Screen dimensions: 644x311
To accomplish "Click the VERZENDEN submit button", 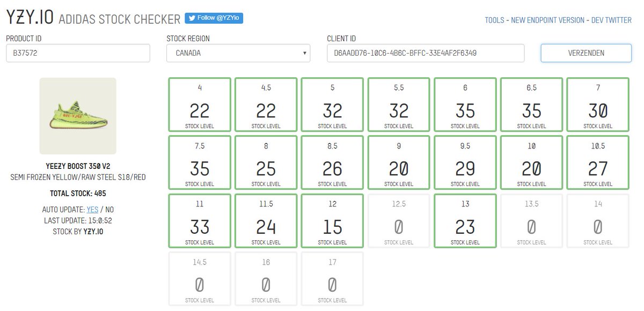I will point(586,53).
